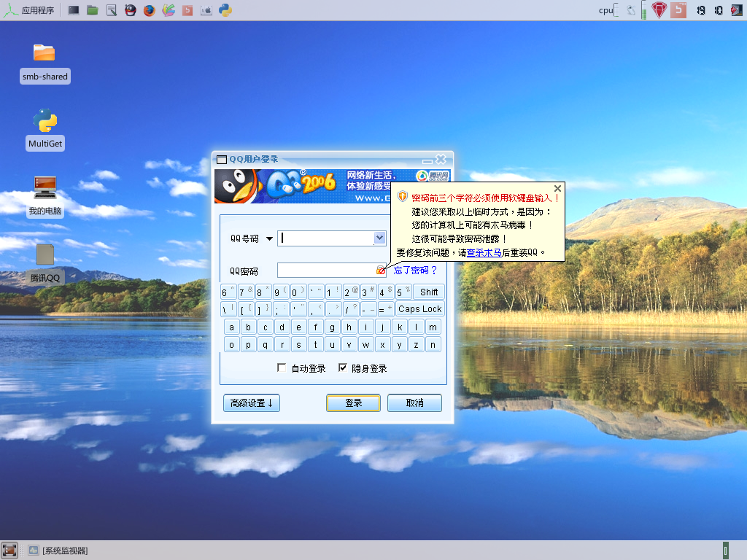Enable the 自动登录 checkbox

(282, 367)
